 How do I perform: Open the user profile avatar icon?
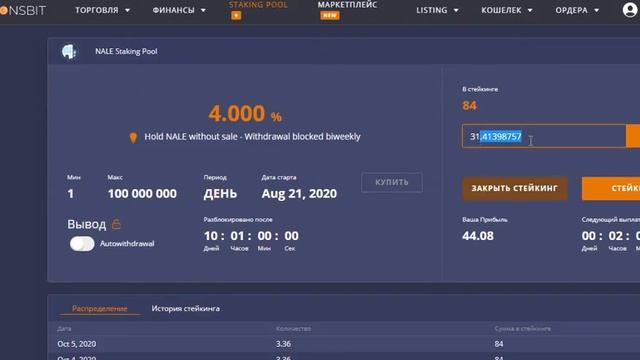click(x=630, y=10)
